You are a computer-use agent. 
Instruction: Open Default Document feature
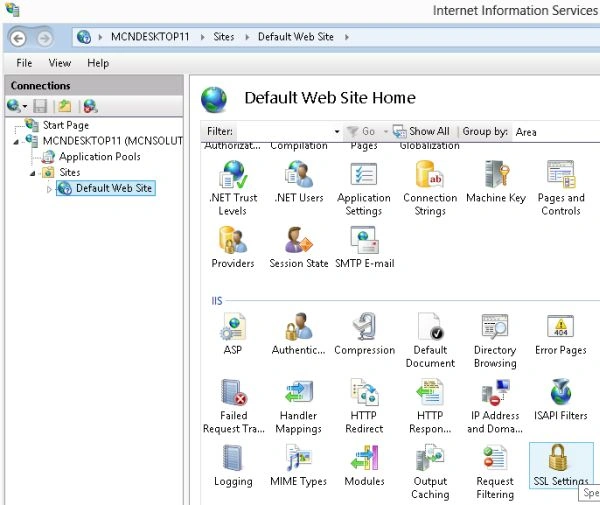(x=430, y=340)
